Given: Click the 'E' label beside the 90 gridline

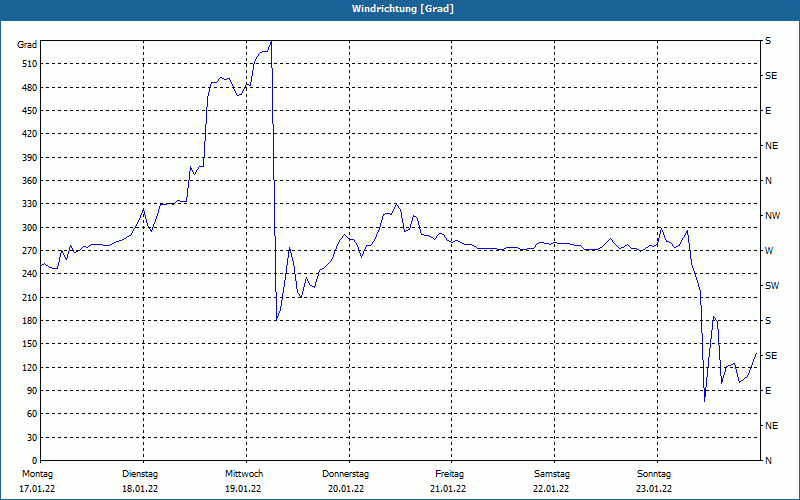Looking at the screenshot, I should (x=768, y=391).
